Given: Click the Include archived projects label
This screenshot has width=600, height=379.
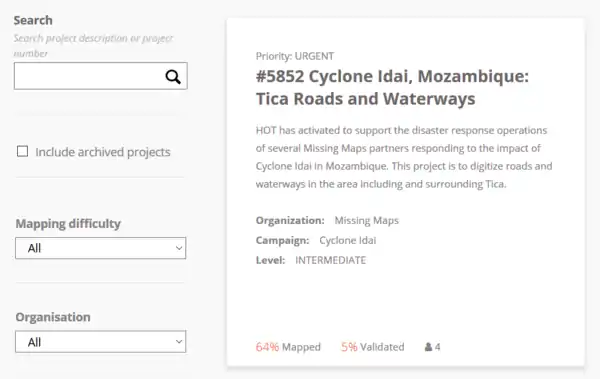Looking at the screenshot, I should coord(103,152).
